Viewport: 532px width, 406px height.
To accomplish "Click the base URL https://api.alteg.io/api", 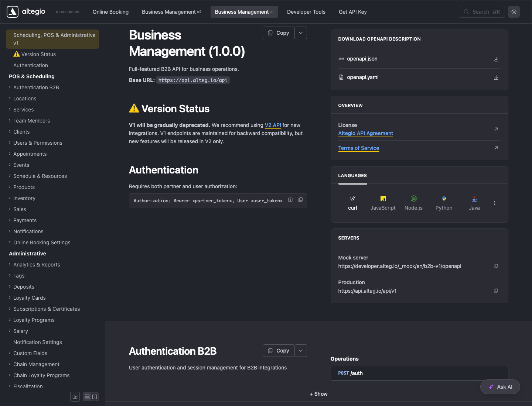I will point(193,80).
